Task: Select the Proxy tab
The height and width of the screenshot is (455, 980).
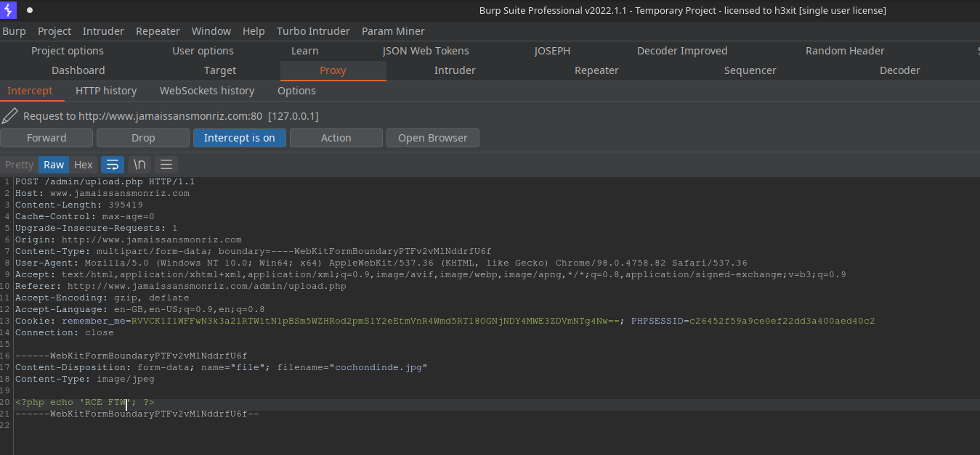Action: (x=333, y=70)
